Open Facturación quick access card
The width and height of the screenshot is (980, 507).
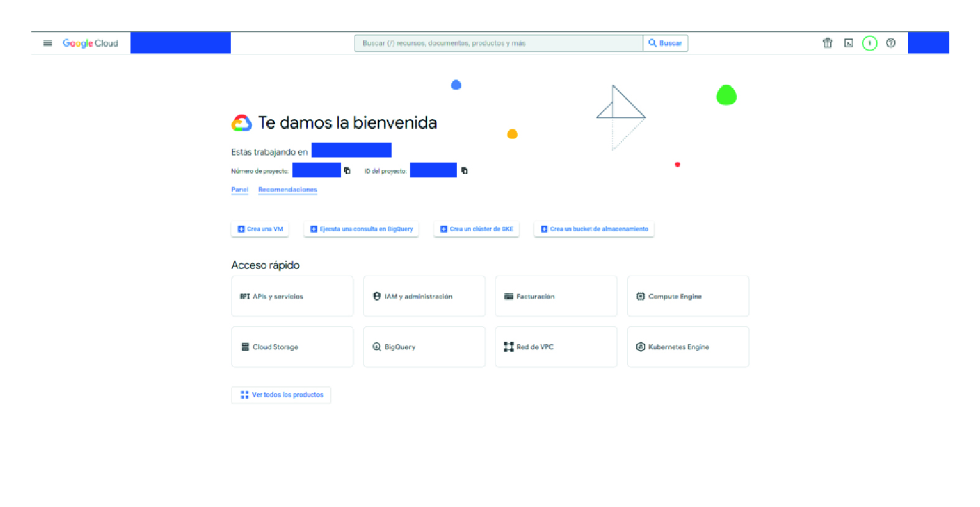pyautogui.click(x=556, y=296)
